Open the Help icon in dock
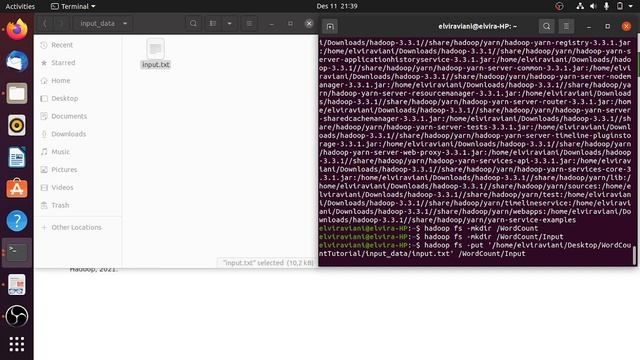 click(17, 221)
